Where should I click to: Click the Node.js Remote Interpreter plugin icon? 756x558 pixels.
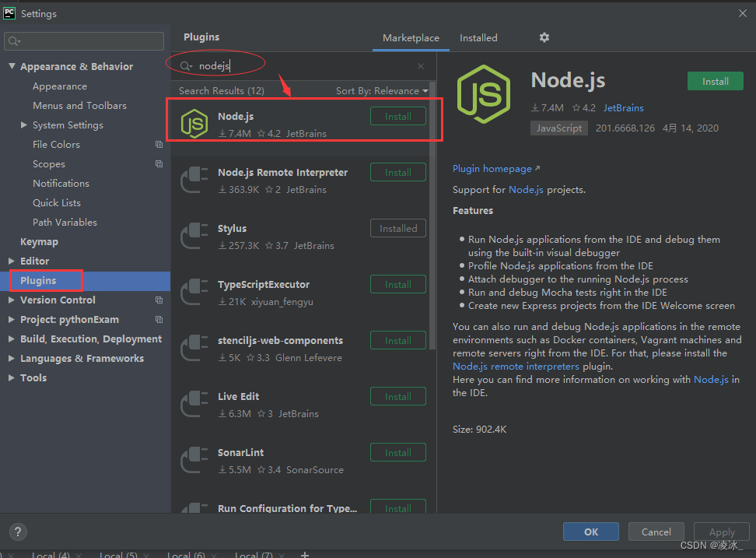click(194, 180)
